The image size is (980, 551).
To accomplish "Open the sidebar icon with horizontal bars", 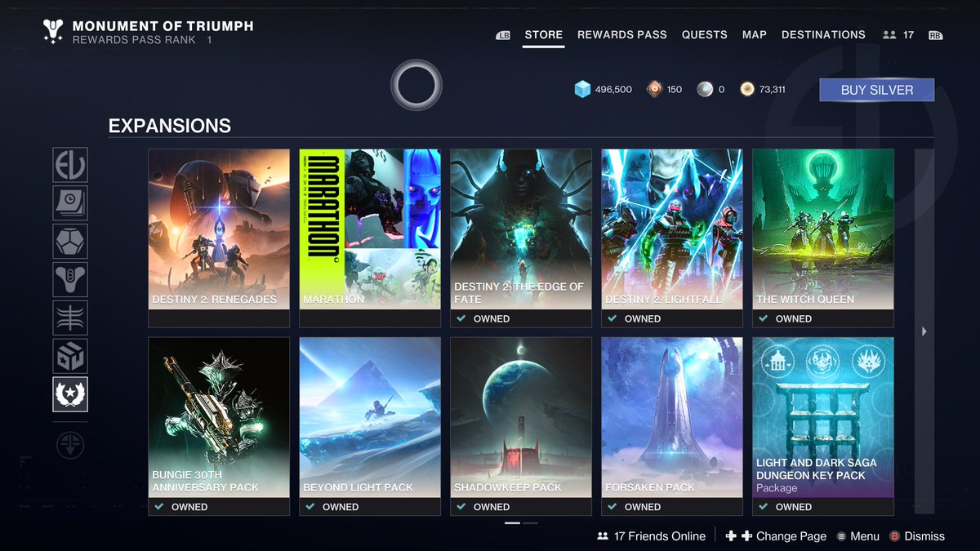I will [x=70, y=318].
